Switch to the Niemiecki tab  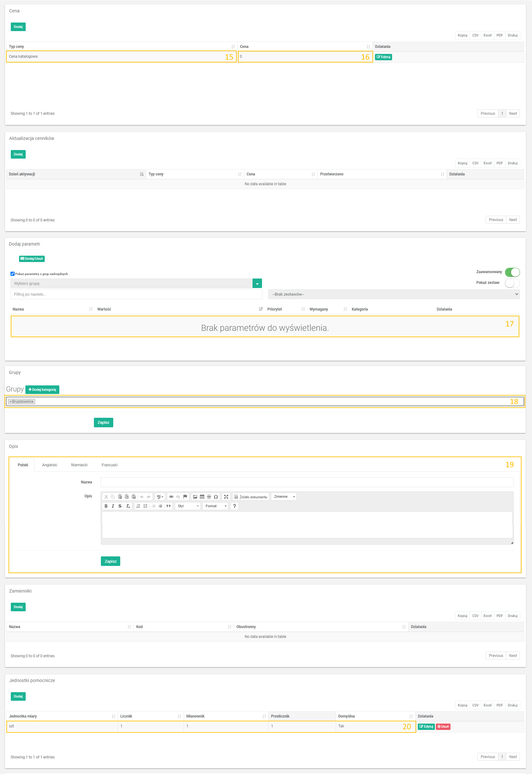79,465
